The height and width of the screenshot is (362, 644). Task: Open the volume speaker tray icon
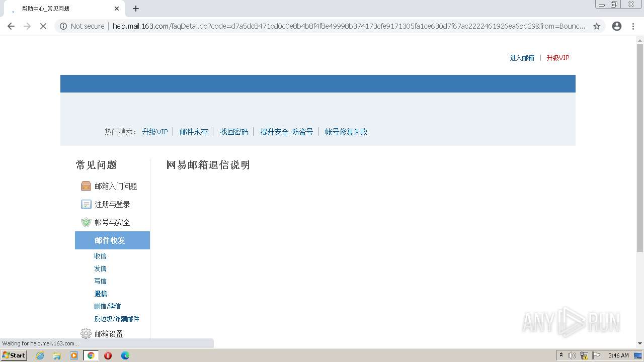click(x=572, y=355)
